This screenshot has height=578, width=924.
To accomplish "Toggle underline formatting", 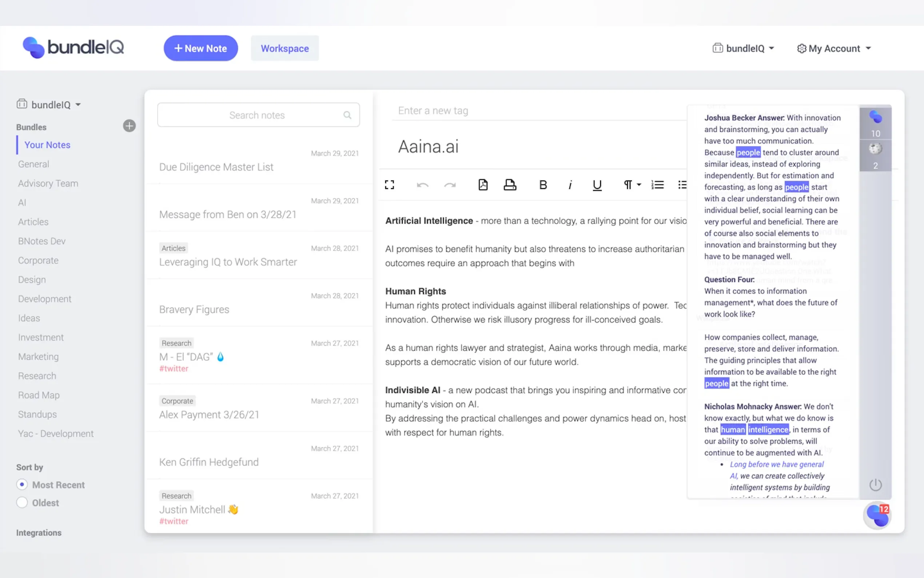I will click(597, 185).
